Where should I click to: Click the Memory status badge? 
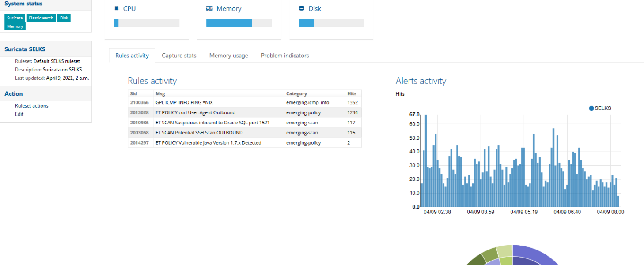15,26
